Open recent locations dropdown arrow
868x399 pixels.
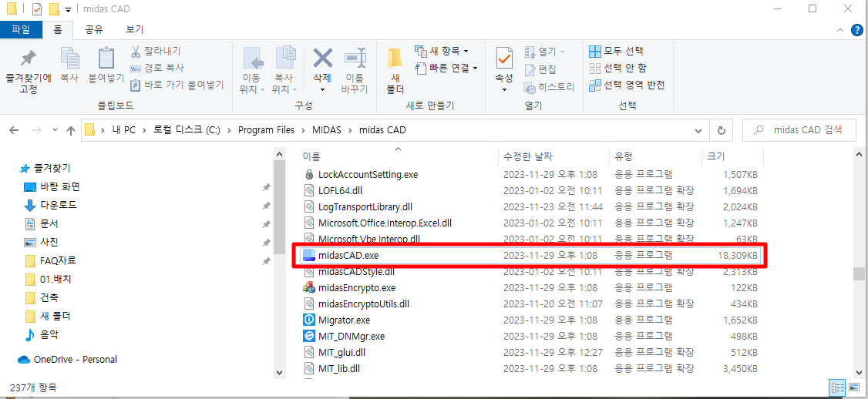pos(55,131)
